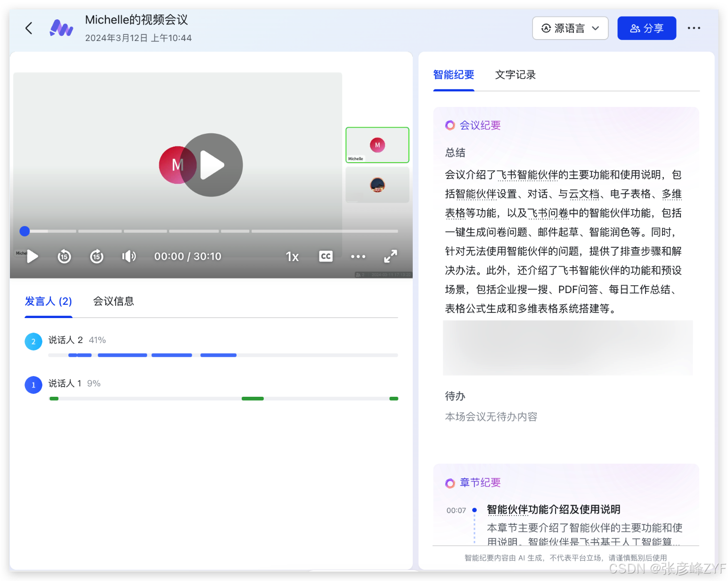Go back using the left arrow
728x581 pixels.
point(29,28)
